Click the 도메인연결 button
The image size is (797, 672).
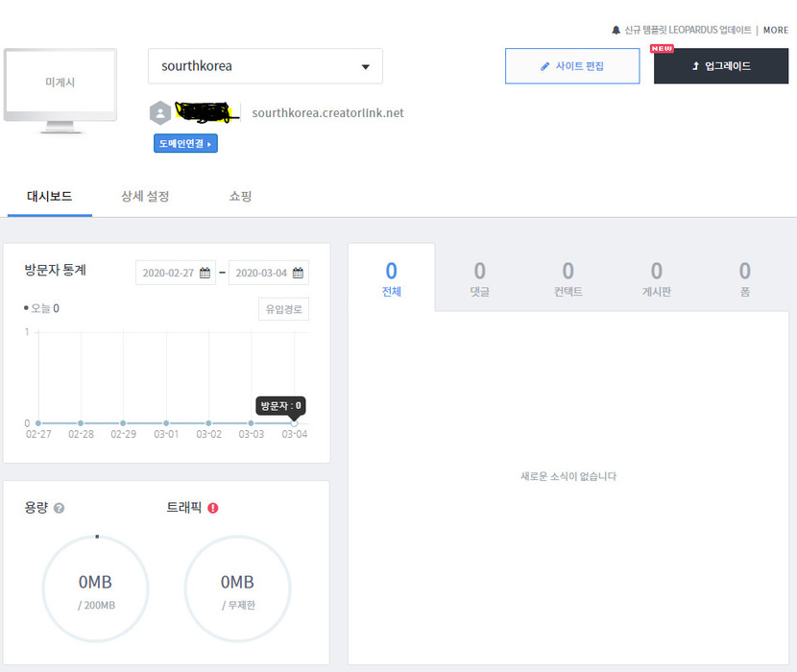click(185, 144)
